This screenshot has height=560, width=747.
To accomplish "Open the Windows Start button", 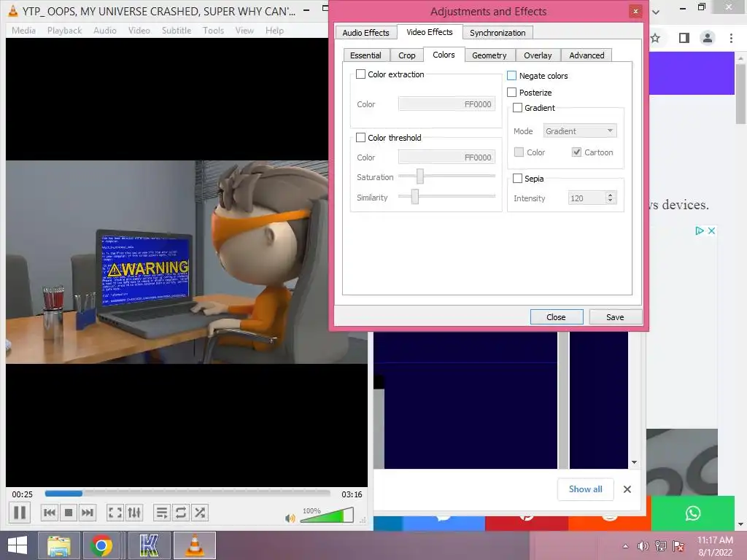I will (x=18, y=545).
